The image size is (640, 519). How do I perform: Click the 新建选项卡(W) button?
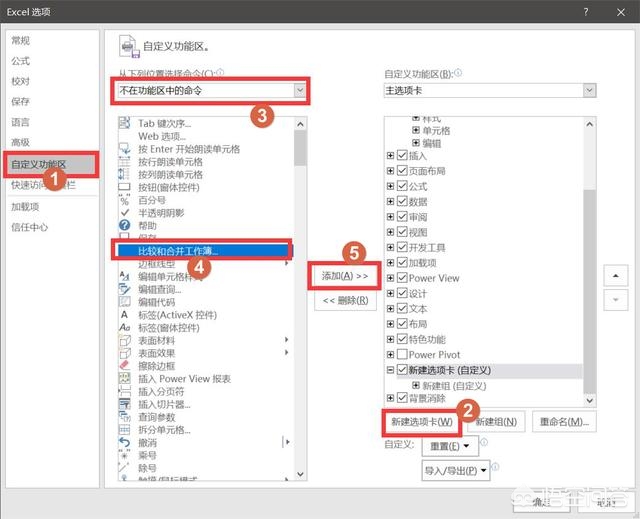(422, 421)
